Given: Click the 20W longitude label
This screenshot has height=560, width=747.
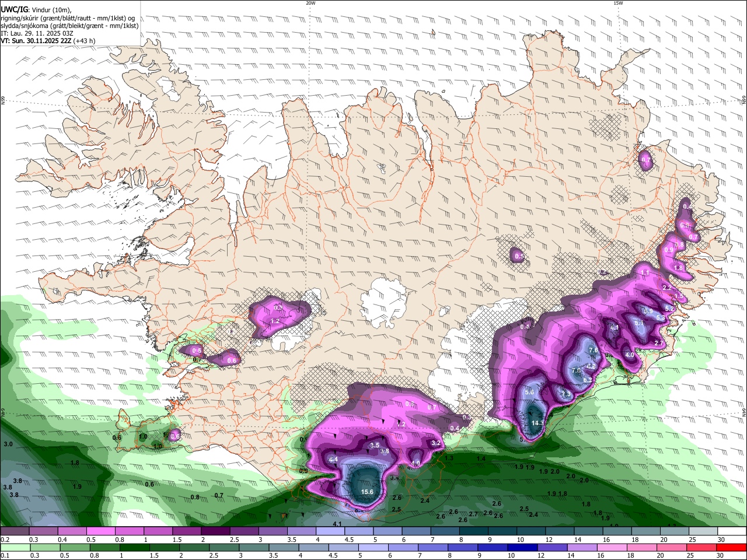Looking at the screenshot, I should click(x=310, y=3).
